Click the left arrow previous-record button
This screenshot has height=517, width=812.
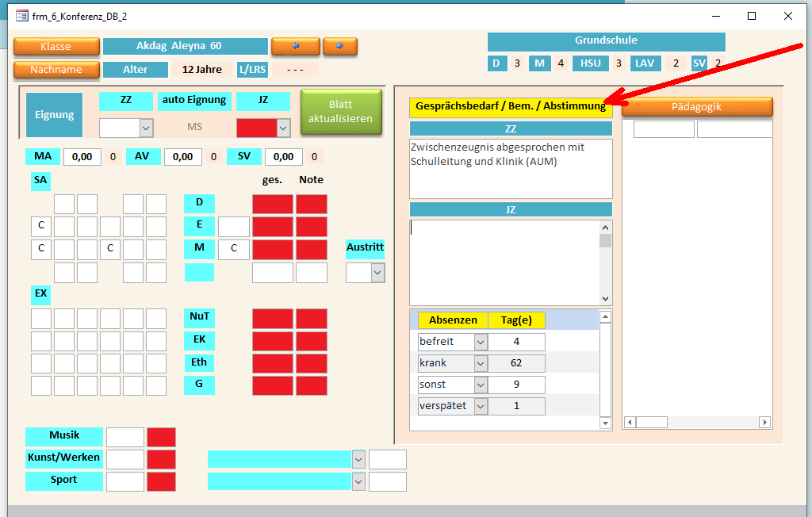(x=295, y=47)
